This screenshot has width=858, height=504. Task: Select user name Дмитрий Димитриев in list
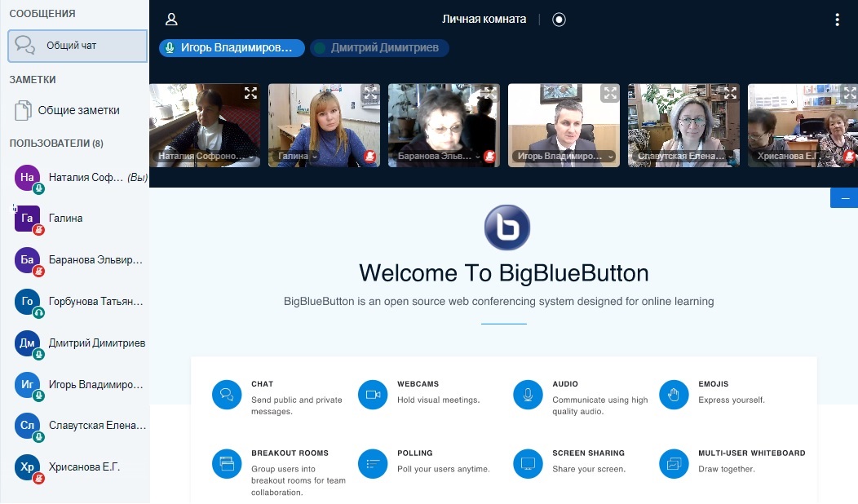click(x=97, y=343)
